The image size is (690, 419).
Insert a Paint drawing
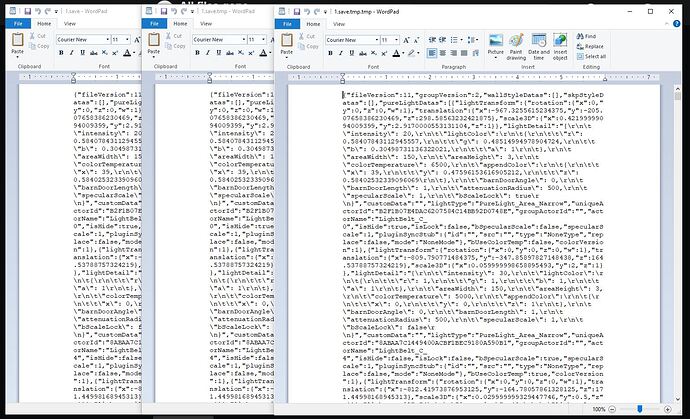pos(516,47)
